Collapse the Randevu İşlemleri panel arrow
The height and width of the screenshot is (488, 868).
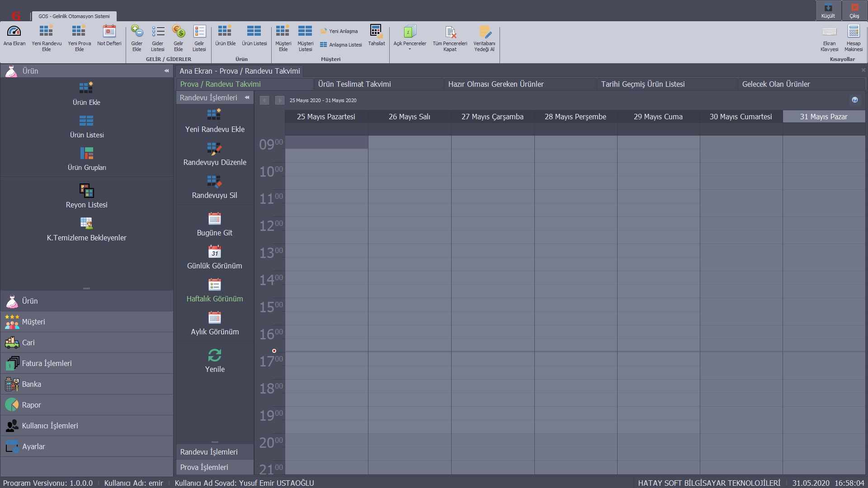[247, 98]
